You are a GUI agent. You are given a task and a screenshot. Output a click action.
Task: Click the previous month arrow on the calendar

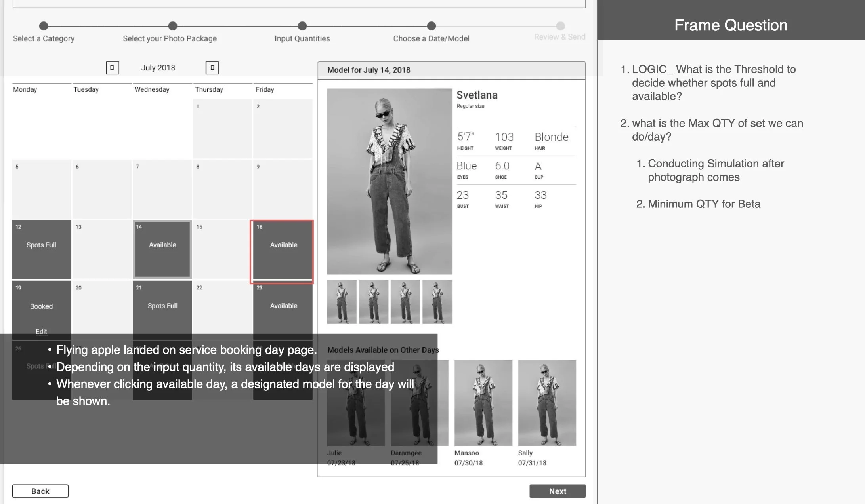pyautogui.click(x=112, y=68)
